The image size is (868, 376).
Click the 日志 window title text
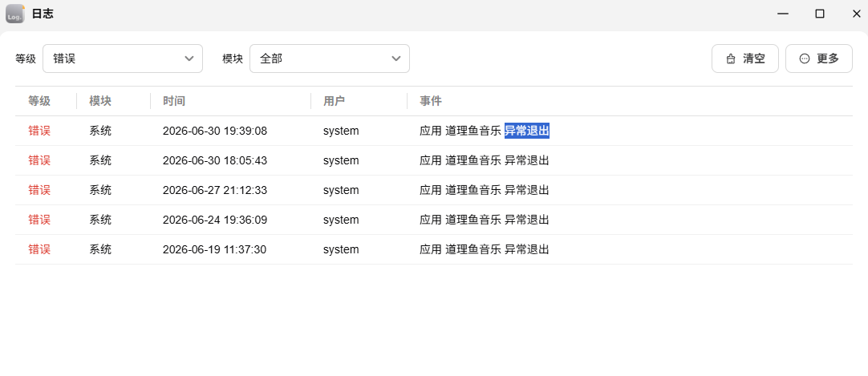(43, 14)
